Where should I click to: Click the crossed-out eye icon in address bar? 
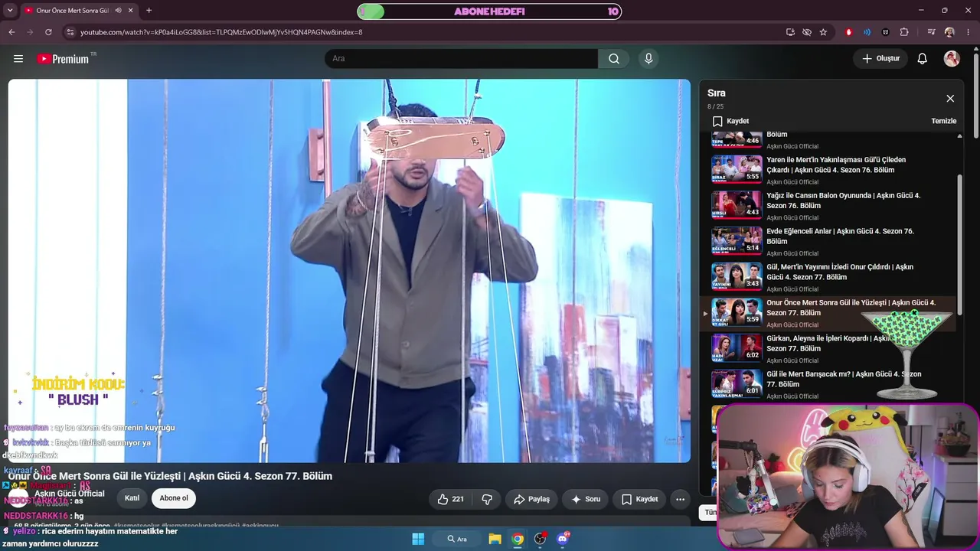pos(807,32)
